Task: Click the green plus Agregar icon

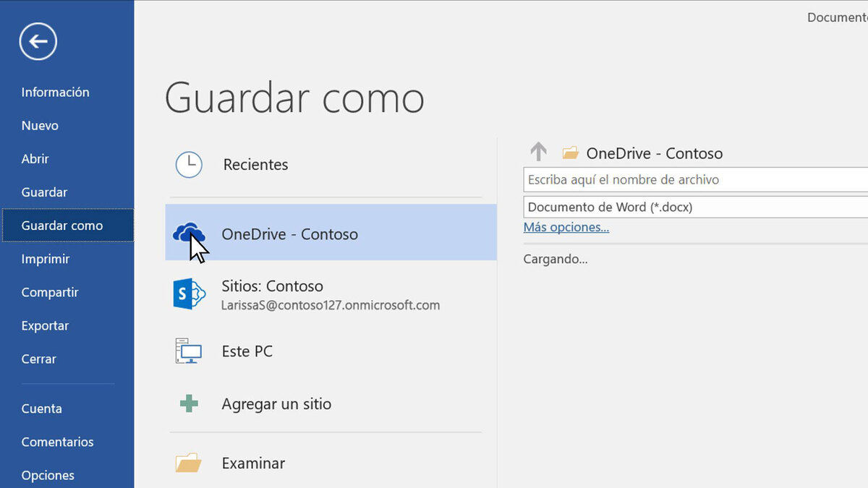Action: 189,403
